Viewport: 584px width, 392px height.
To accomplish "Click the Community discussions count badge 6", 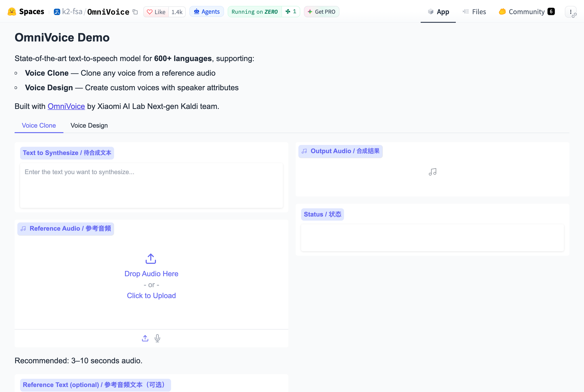I will pos(551,11).
